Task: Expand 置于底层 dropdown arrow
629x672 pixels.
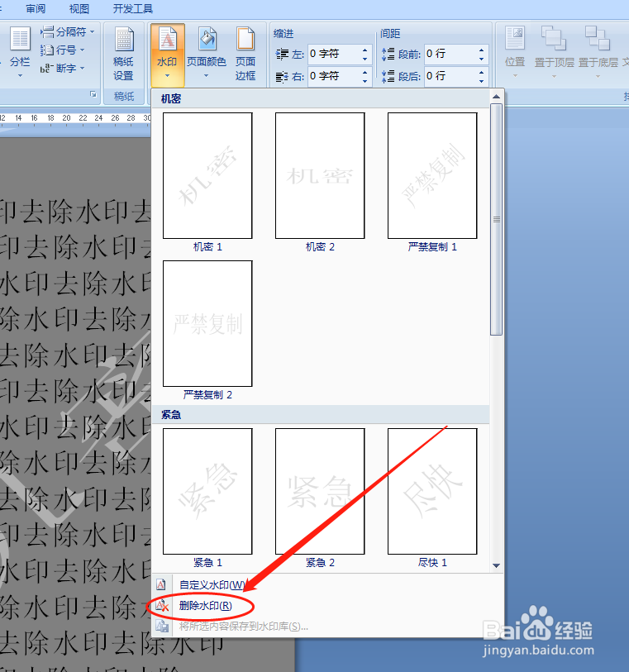Action: click(598, 76)
